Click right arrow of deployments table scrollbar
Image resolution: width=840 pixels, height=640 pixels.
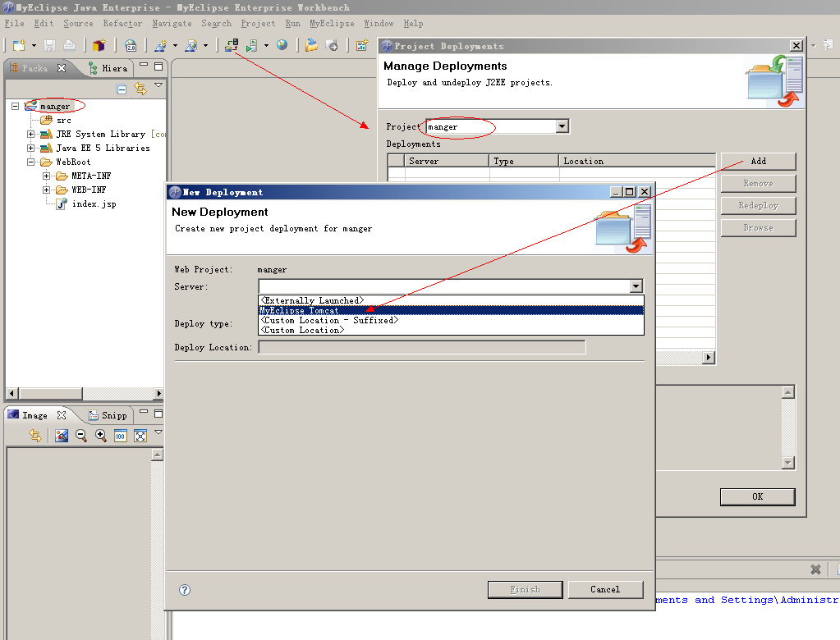click(709, 358)
